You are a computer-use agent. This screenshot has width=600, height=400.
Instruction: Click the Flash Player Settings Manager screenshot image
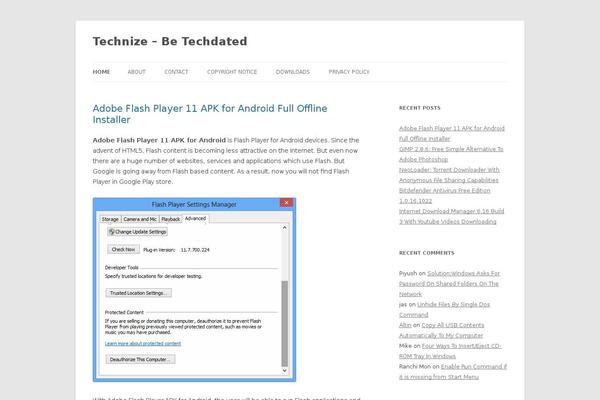[x=194, y=290]
